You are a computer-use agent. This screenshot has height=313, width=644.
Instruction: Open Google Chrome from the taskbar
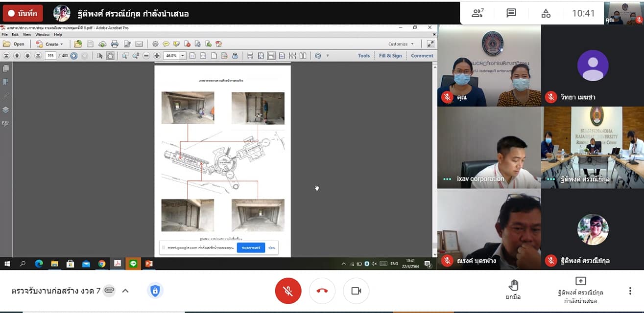pos(102,264)
